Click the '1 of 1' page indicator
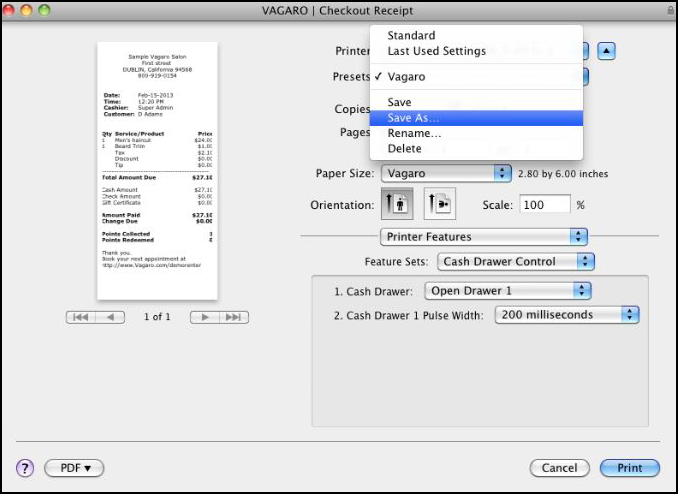This screenshot has height=494, width=678. coord(157,317)
